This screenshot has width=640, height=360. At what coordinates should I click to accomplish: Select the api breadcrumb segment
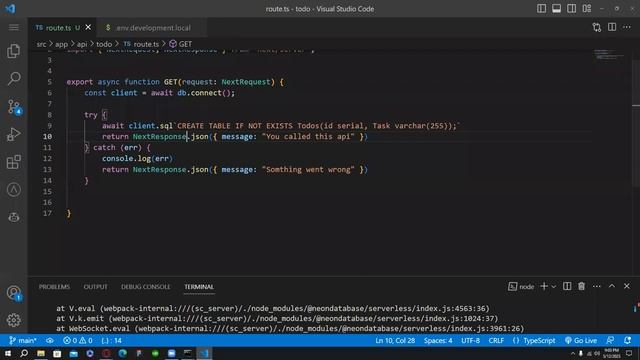[82, 44]
